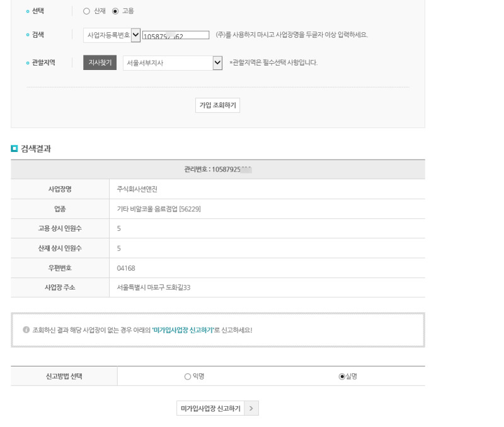Choose the 실명 reporting method

342,377
